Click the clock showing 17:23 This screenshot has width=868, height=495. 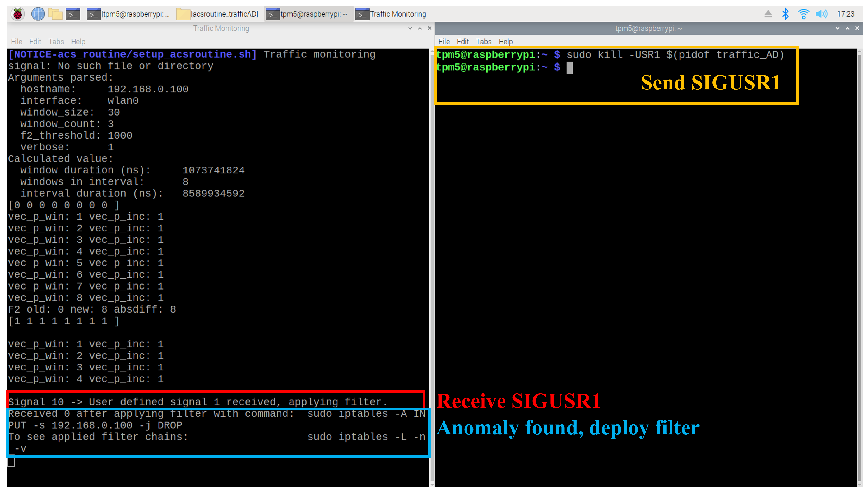845,14
